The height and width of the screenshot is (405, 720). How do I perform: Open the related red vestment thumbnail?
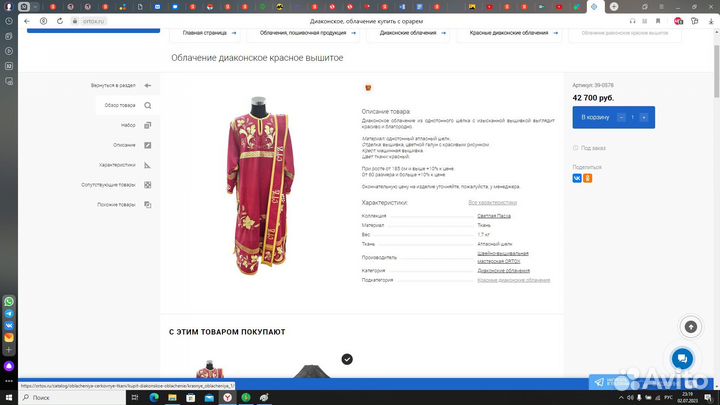tap(210, 370)
